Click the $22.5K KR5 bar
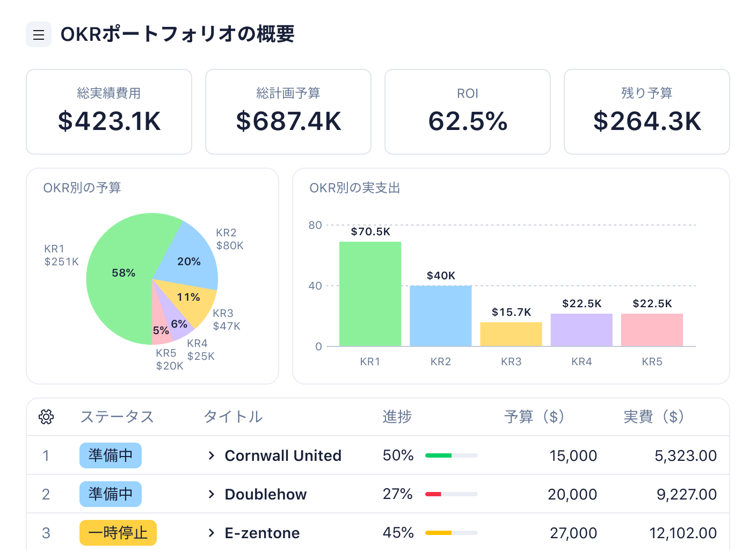This screenshot has height=550, width=756. click(x=651, y=330)
